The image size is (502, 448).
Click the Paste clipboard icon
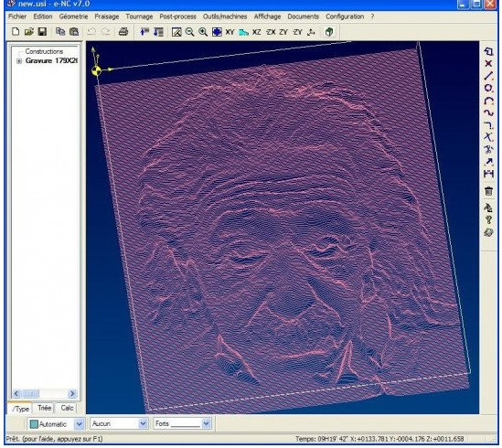[x=74, y=31]
